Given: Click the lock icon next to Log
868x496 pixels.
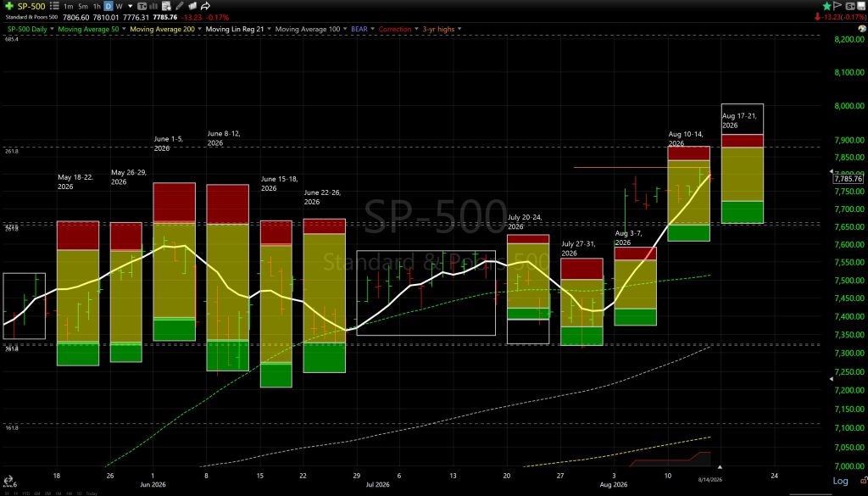Looking at the screenshot, I should pyautogui.click(x=864, y=481).
